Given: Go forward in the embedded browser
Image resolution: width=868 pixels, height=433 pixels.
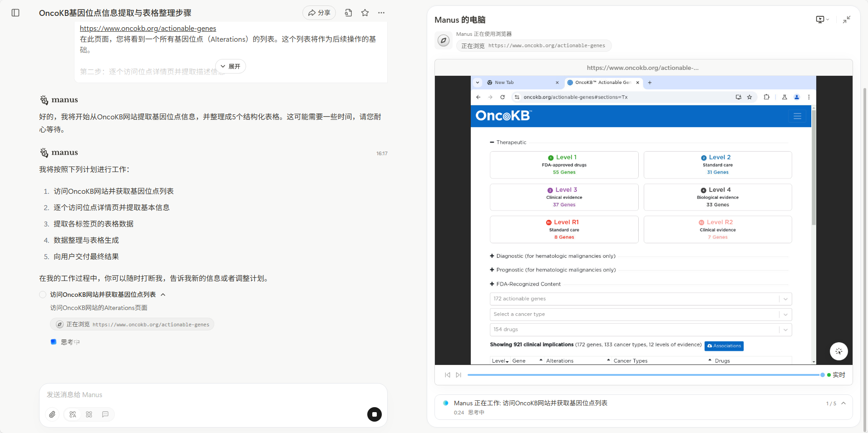Looking at the screenshot, I should tap(490, 97).
